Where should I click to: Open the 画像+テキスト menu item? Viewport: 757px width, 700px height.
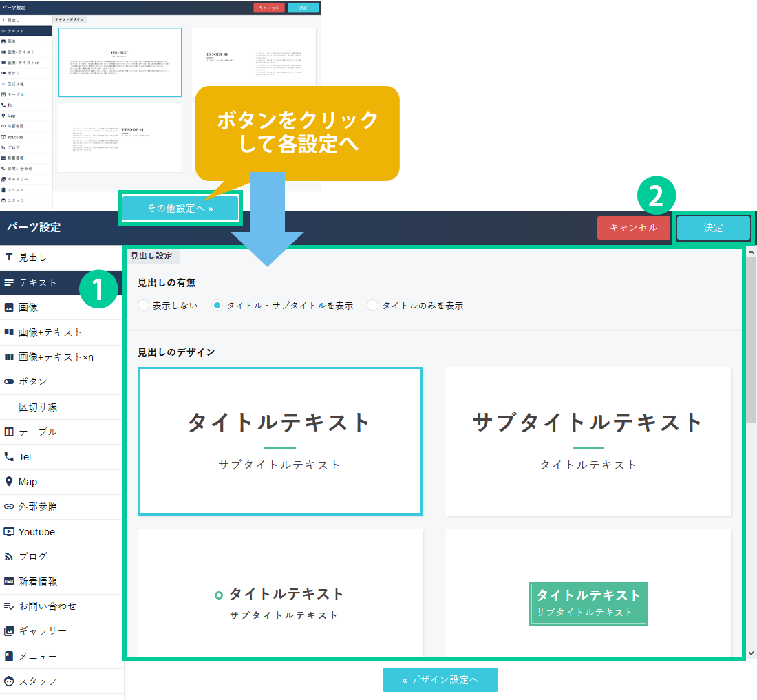pyautogui.click(x=50, y=332)
